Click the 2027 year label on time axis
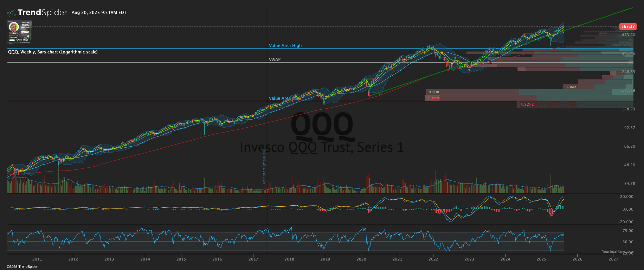 coord(613,259)
